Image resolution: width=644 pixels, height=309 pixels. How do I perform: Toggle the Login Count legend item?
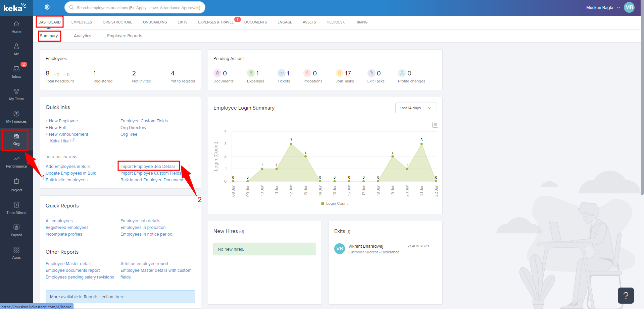pos(334,203)
